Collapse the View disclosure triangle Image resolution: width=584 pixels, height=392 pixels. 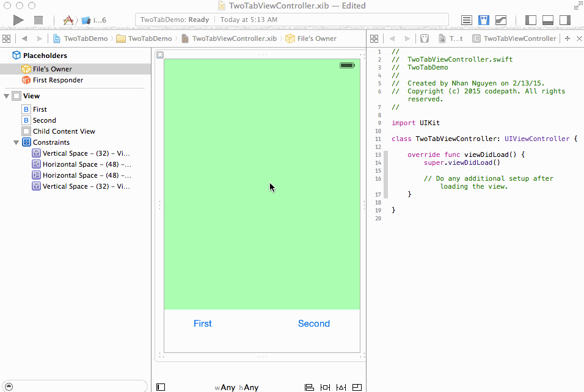7,96
